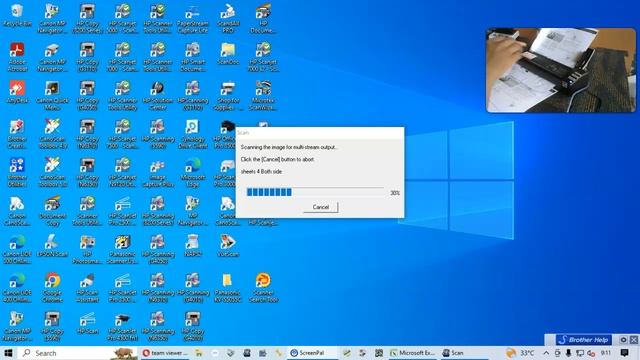Open HP Smart Document shortcut
This screenshot has height=360, width=640.
tap(193, 57)
